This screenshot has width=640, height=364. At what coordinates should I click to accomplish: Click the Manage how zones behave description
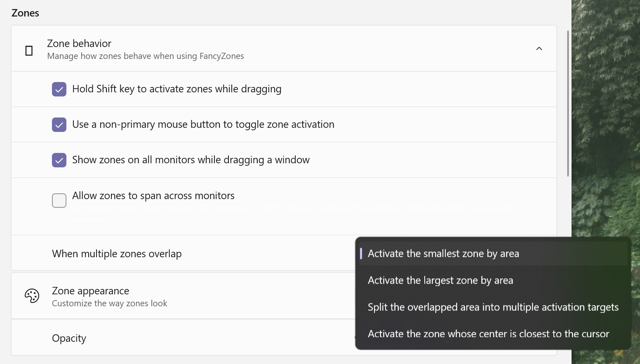[x=146, y=56]
